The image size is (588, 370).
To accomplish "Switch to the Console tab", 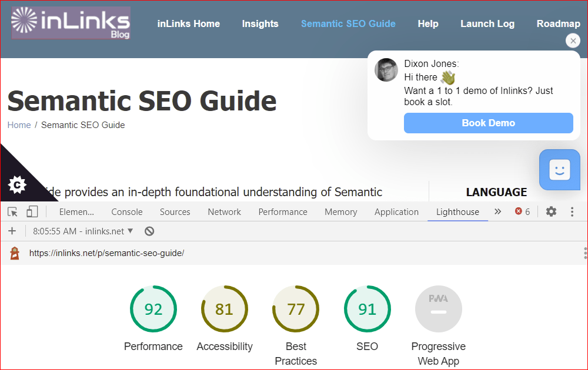I will 127,212.
